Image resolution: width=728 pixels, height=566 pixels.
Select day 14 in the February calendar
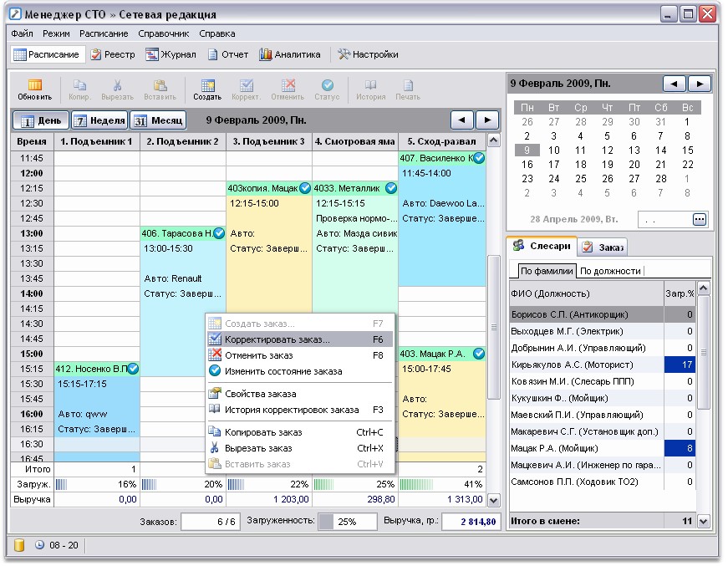pos(661,150)
